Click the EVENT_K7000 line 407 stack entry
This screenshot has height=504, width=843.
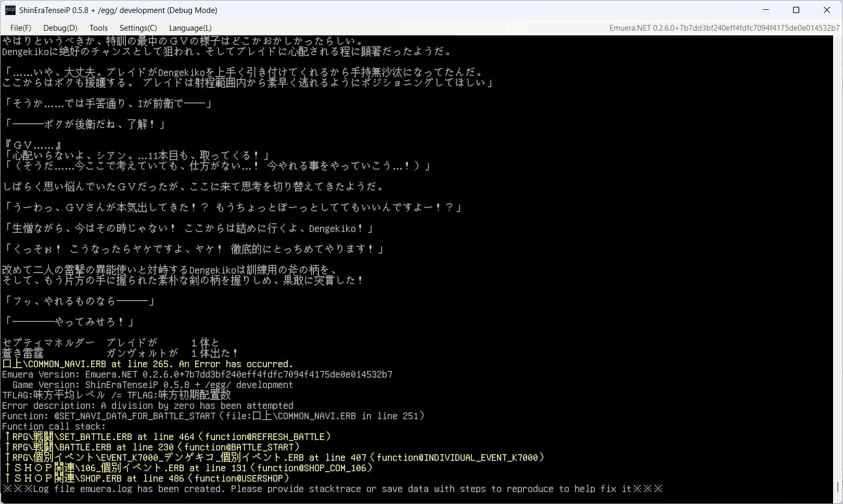pos(274,458)
